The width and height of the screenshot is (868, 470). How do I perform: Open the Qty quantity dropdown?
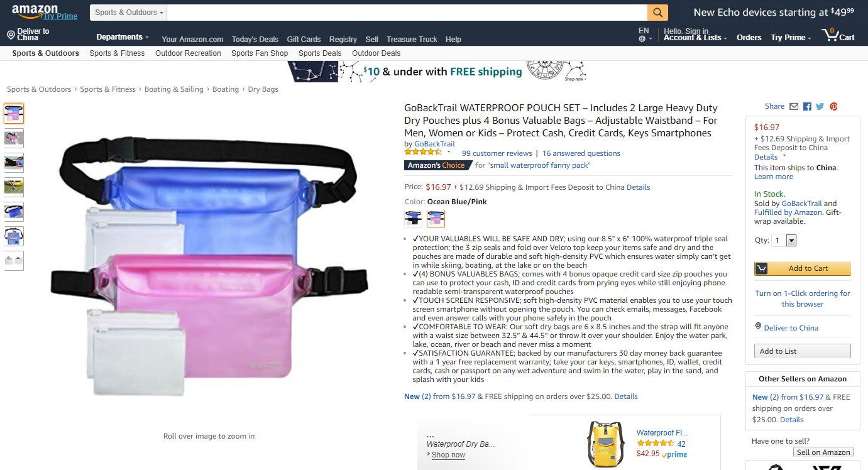[784, 240]
